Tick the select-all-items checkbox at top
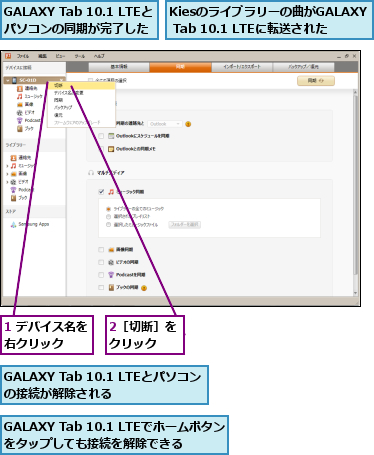The height and width of the screenshot is (455, 374). tap(90, 80)
